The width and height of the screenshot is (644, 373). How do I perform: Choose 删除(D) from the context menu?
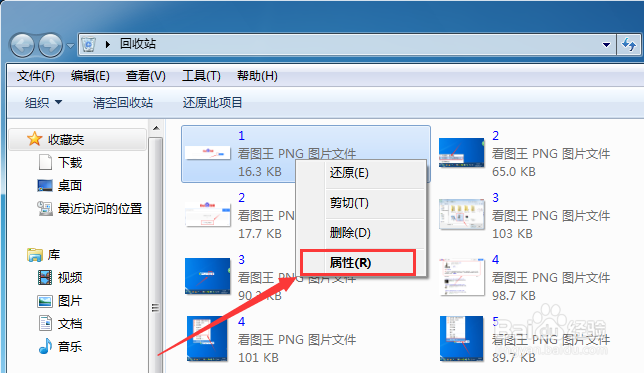(350, 233)
